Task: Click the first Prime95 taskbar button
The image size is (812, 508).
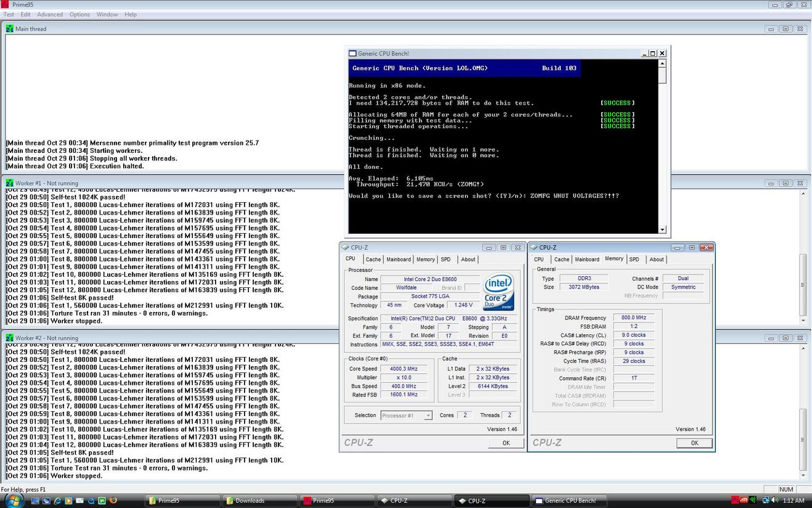Action: point(181,501)
